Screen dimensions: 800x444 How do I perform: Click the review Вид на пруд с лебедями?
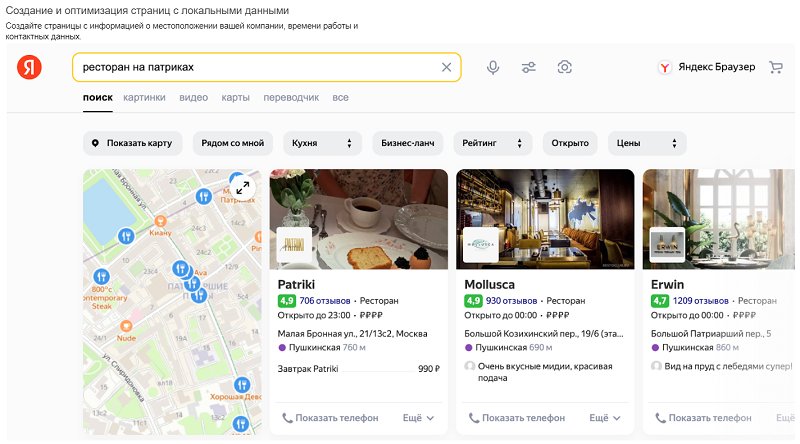pos(729,366)
